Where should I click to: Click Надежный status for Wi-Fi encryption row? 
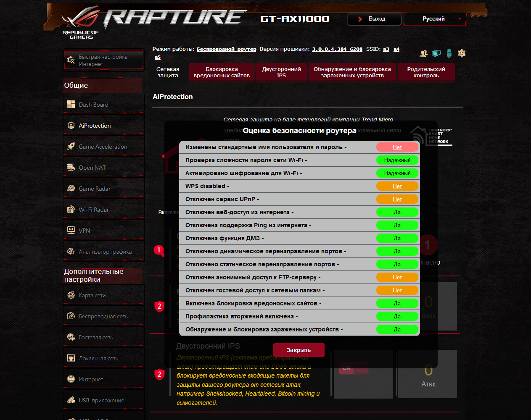pyautogui.click(x=397, y=173)
